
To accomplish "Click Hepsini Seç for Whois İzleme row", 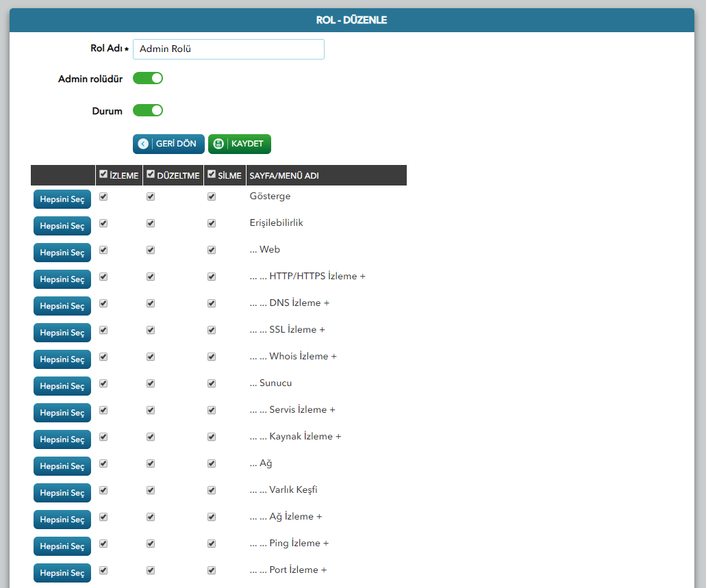I will [62, 359].
